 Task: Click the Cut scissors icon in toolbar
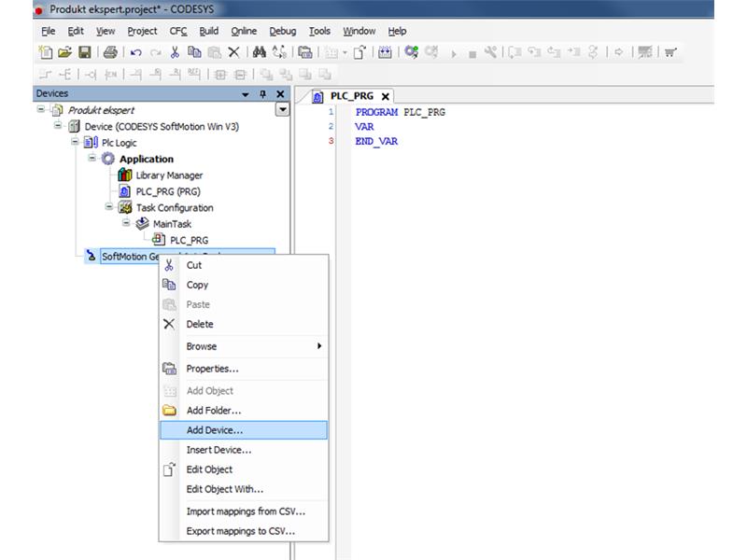[175, 52]
